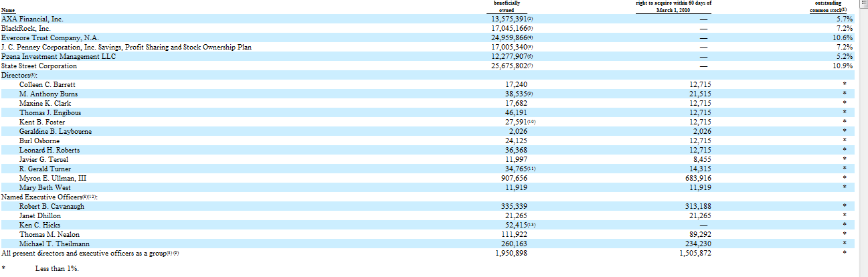868x277 pixels.
Task: Click R. Gerald Turner name
Action: tap(46, 169)
